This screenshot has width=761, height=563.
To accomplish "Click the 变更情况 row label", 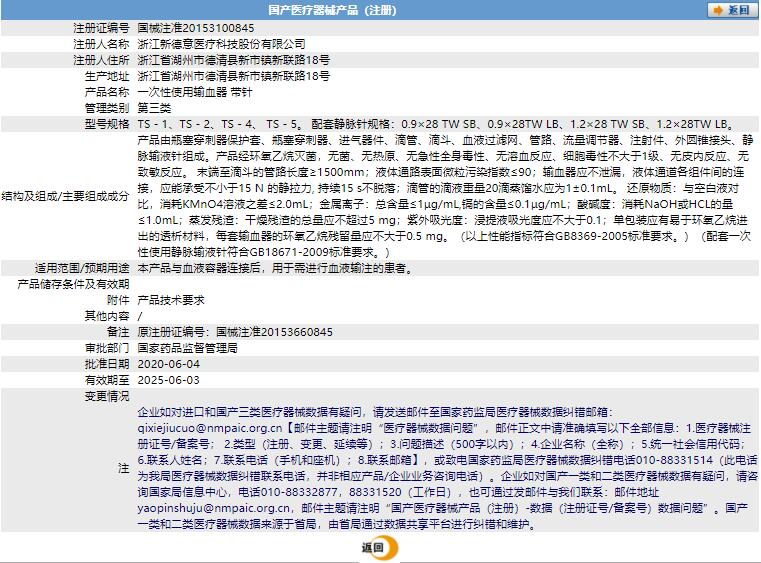I will click(107, 396).
